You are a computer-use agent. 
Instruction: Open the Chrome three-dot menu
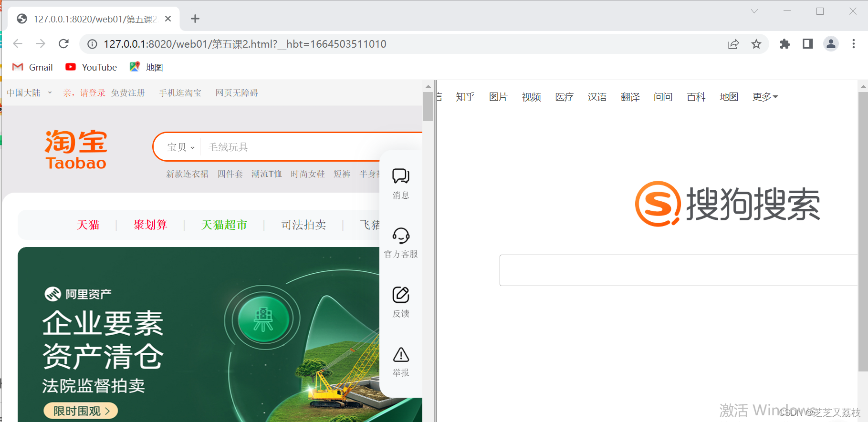854,44
